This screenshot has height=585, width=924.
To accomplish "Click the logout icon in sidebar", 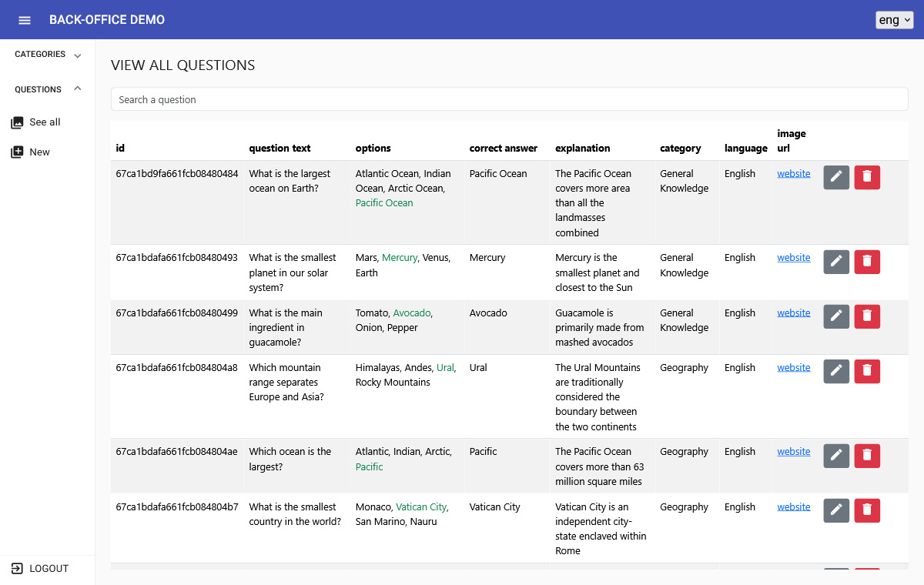I will point(17,569).
